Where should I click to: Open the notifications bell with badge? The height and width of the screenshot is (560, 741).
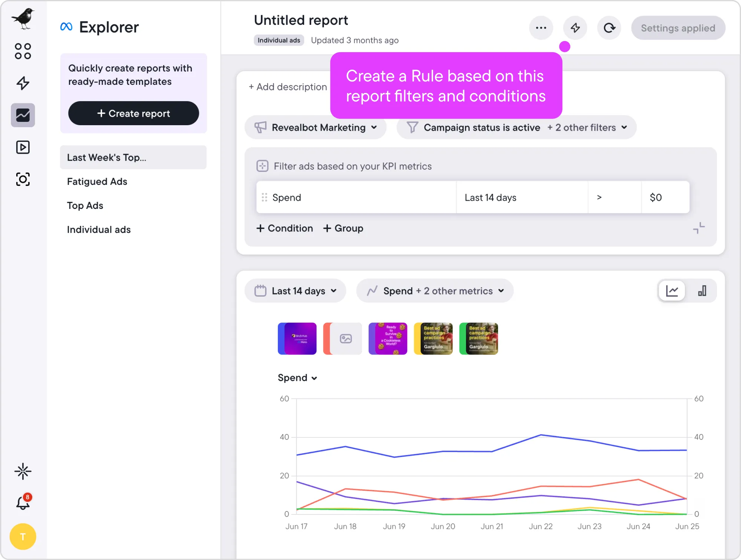tap(23, 503)
